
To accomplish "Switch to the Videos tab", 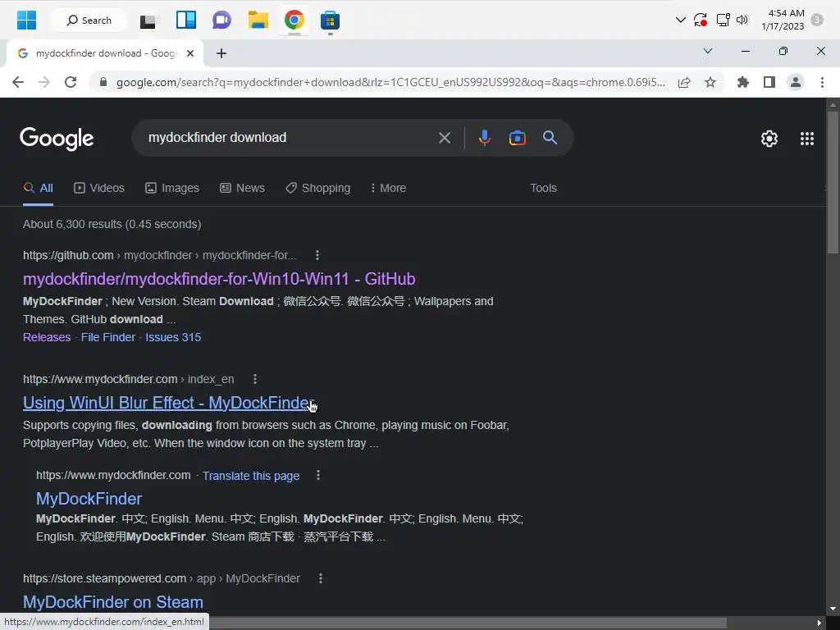I will (99, 188).
